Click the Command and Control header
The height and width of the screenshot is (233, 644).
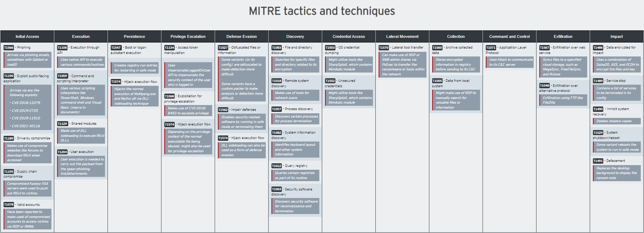tap(509, 36)
